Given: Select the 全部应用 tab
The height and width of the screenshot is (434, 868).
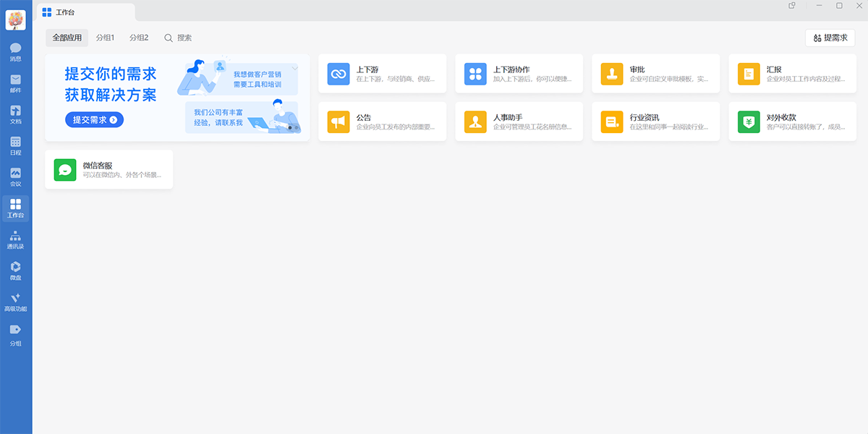Looking at the screenshot, I should [x=67, y=38].
